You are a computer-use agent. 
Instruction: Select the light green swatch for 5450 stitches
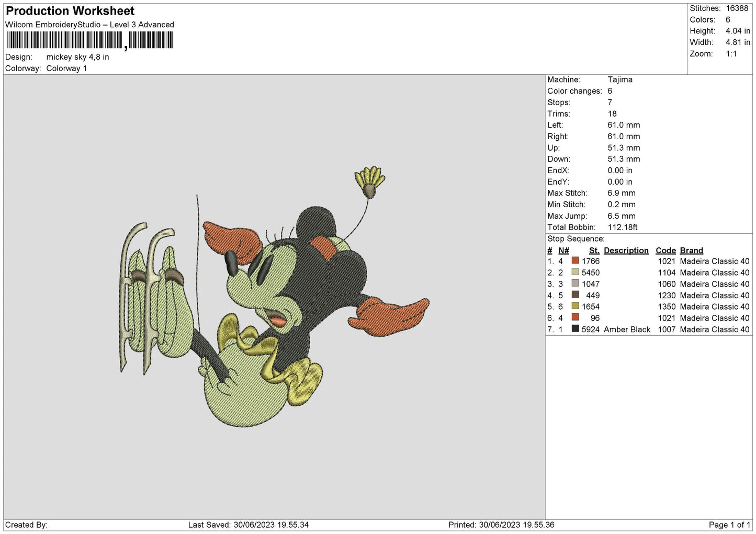point(575,272)
